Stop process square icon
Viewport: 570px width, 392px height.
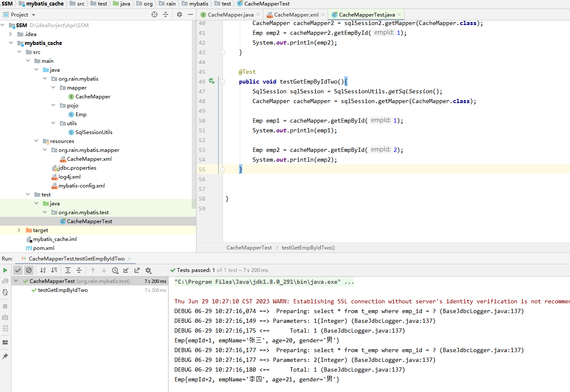click(x=5, y=306)
